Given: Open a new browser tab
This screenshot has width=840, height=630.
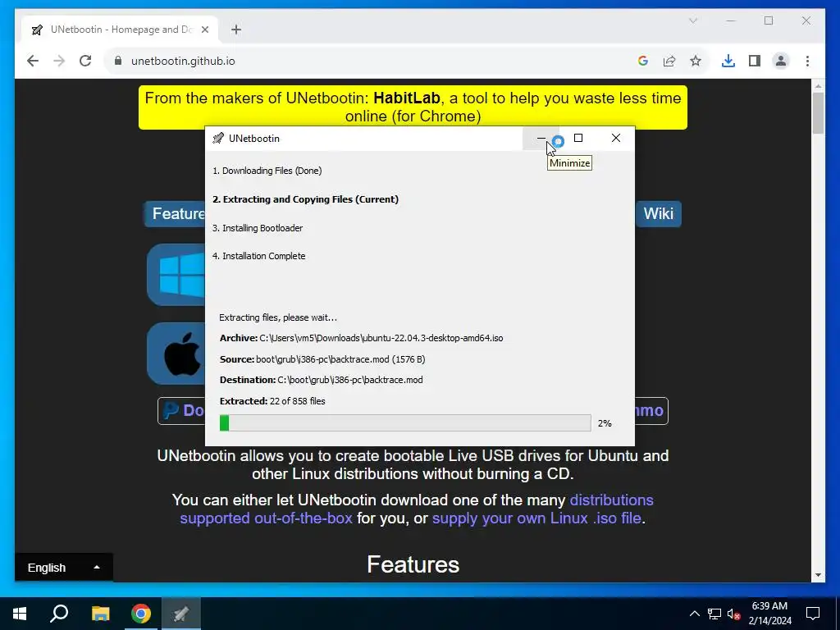Looking at the screenshot, I should coord(236,30).
